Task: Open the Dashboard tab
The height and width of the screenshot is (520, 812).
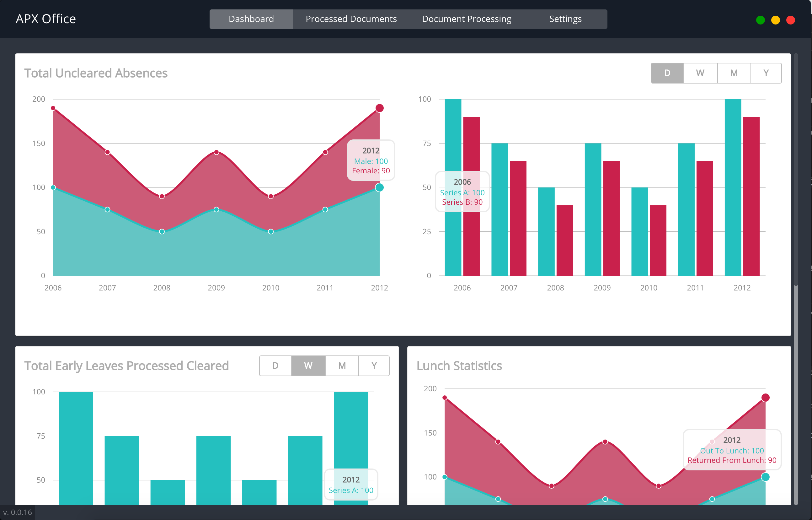Action: (x=251, y=19)
